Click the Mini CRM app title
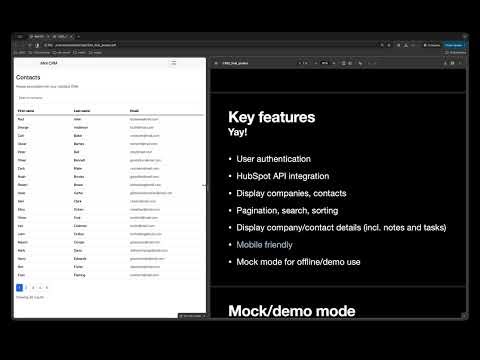The height and width of the screenshot is (360, 480). click(49, 63)
